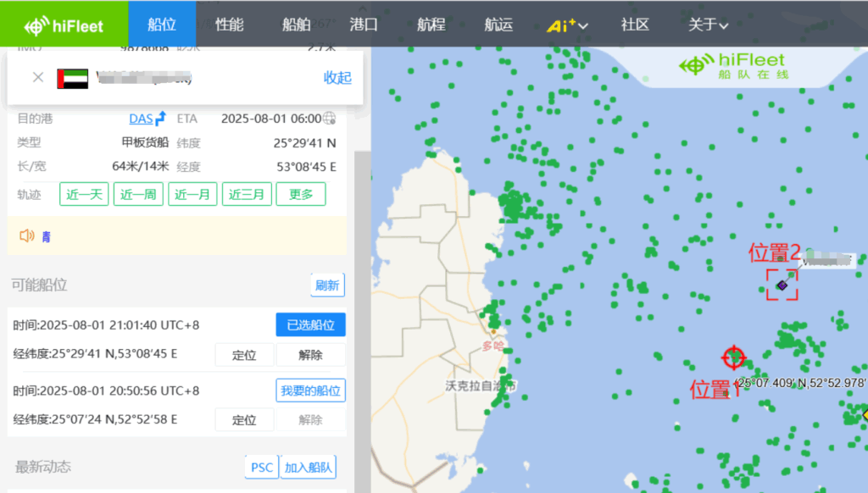
Task: Select the purple ship icon inside red bracket
Action: pos(782,287)
